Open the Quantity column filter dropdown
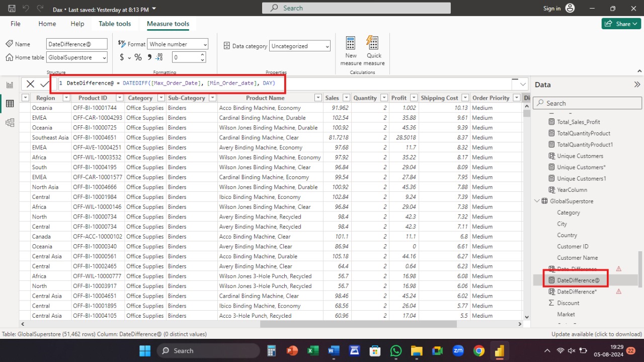 [384, 98]
